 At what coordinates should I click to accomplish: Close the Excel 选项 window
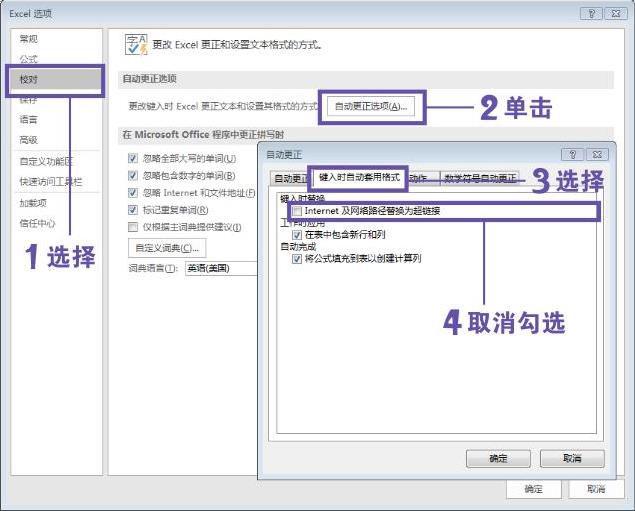(616, 14)
